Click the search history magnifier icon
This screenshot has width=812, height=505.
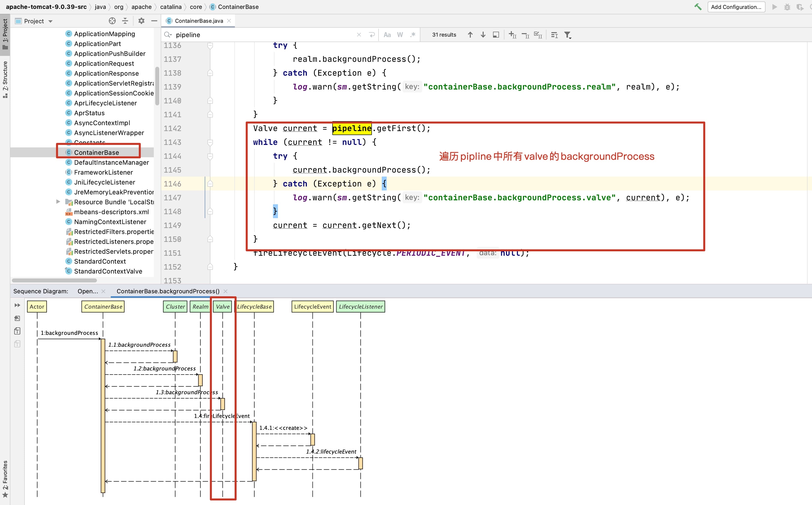[168, 35]
